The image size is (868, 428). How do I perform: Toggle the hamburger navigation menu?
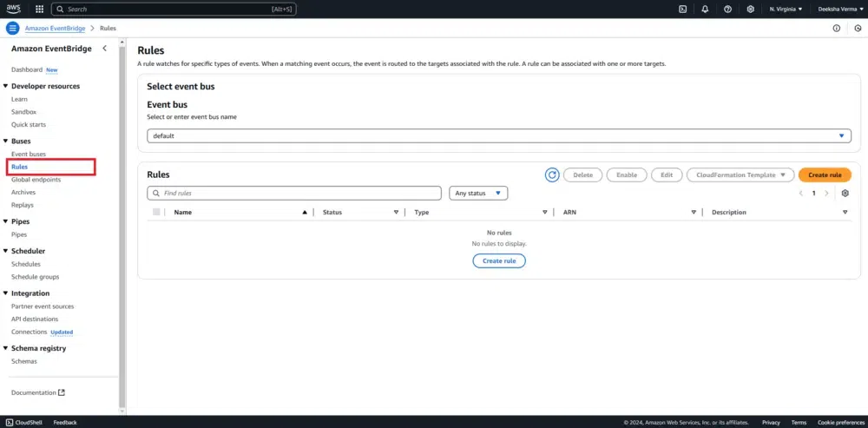pyautogui.click(x=13, y=29)
